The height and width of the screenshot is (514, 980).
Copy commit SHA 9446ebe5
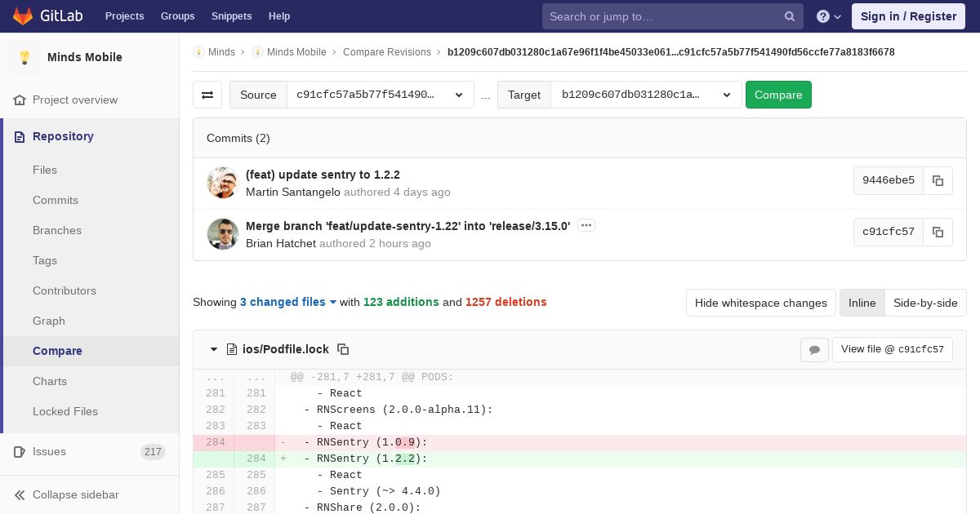pyautogui.click(x=938, y=181)
